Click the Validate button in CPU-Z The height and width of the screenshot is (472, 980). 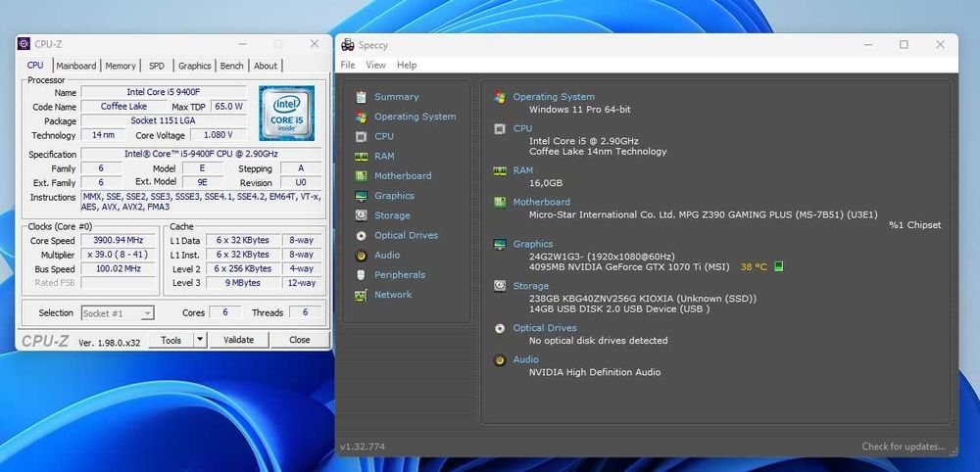(239, 340)
